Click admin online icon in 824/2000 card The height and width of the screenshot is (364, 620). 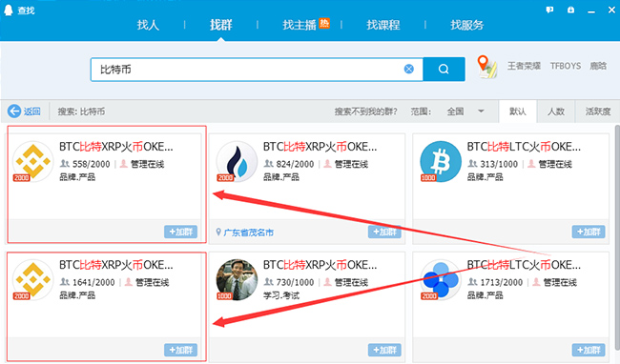coord(328,164)
